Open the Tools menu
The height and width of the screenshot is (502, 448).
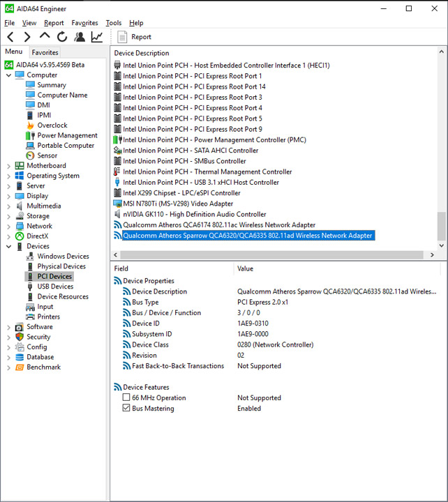point(114,23)
